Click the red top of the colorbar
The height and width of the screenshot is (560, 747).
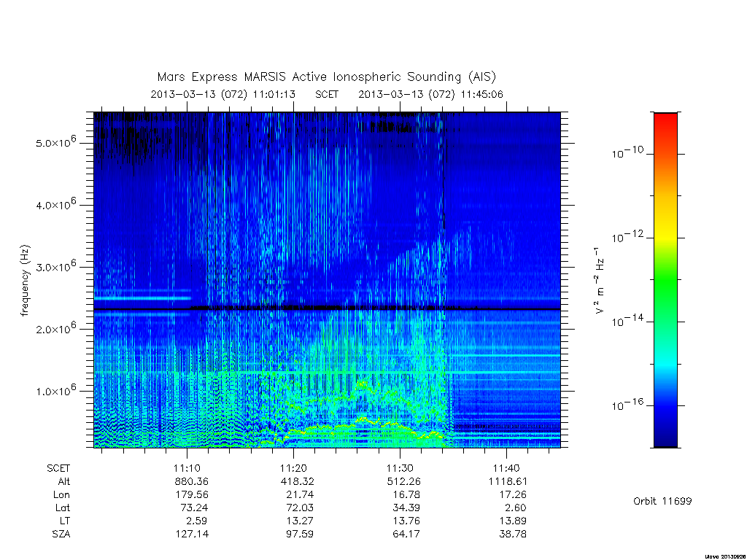(x=665, y=120)
